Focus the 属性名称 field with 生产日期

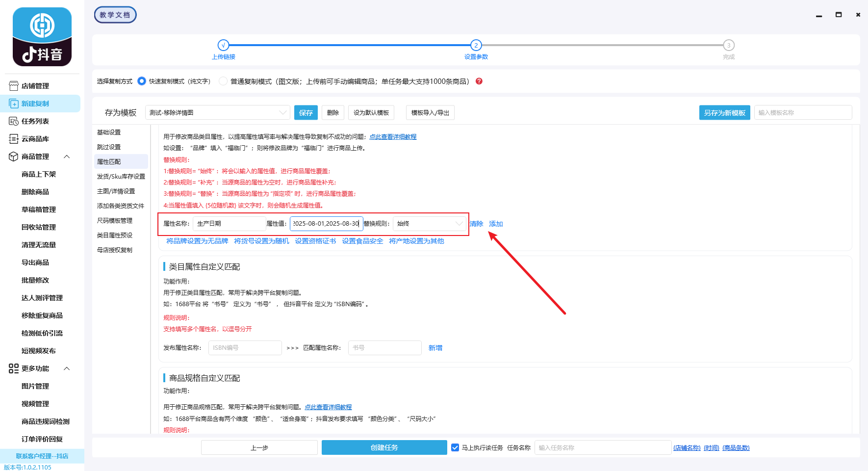tap(230, 224)
